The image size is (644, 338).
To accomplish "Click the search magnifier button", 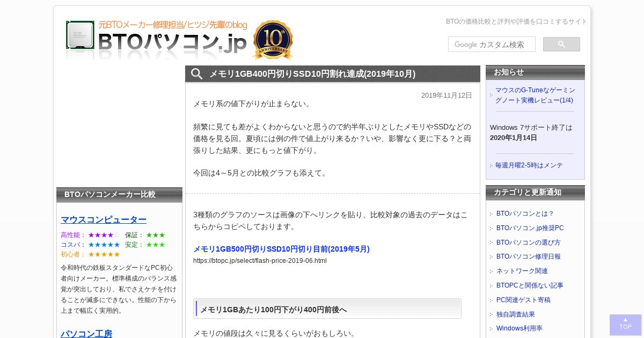I will [561, 44].
